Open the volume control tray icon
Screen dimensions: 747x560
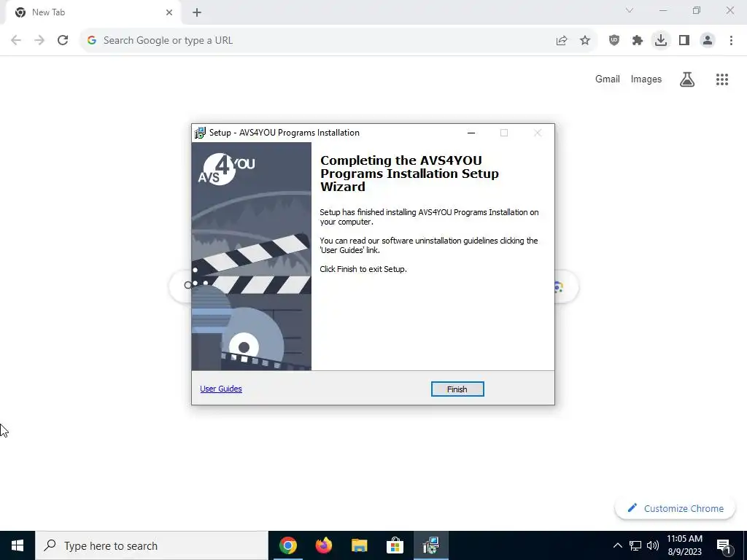[653, 545]
